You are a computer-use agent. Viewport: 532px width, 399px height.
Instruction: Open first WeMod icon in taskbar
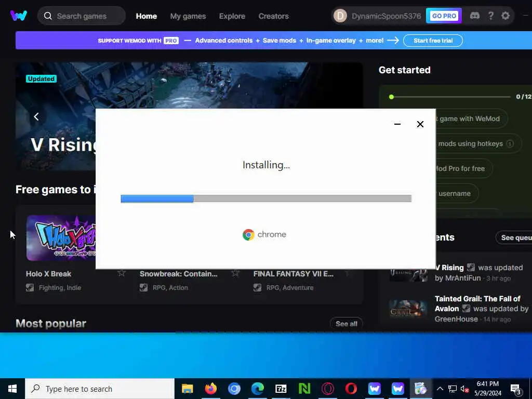[x=375, y=389]
